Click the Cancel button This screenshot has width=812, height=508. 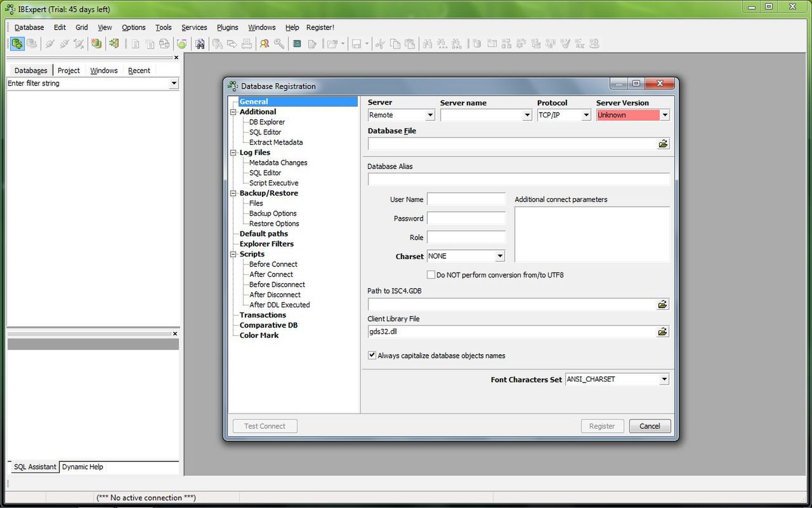click(x=650, y=426)
